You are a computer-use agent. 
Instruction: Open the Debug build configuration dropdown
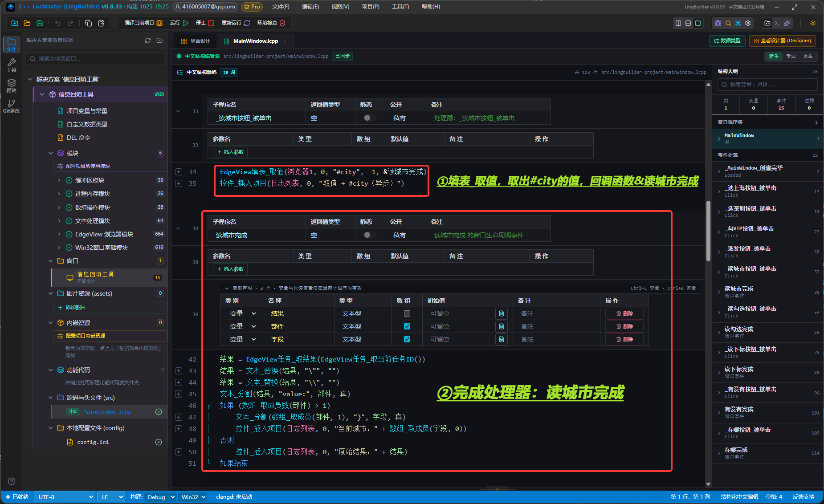160,497
